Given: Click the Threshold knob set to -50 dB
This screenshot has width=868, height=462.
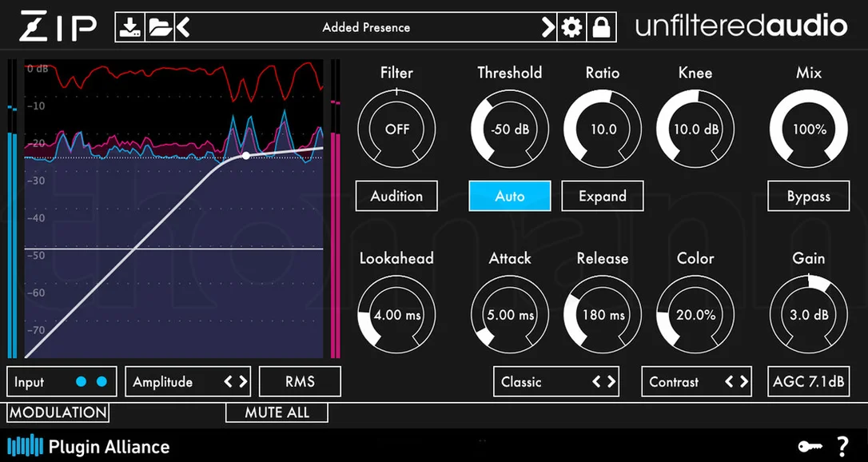Looking at the screenshot, I should click(x=510, y=129).
